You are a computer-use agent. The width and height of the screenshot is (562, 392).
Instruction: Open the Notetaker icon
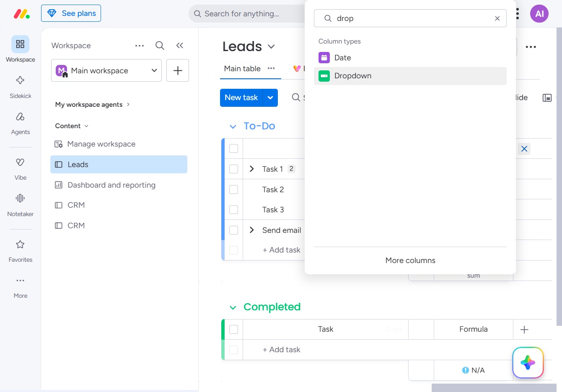(20, 198)
